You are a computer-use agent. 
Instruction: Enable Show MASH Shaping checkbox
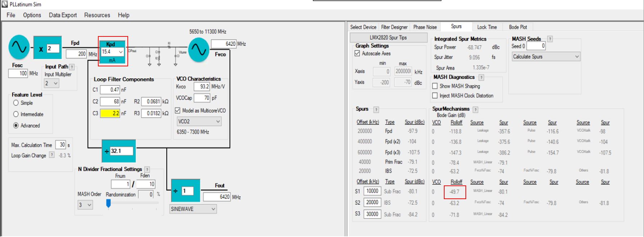tap(435, 86)
